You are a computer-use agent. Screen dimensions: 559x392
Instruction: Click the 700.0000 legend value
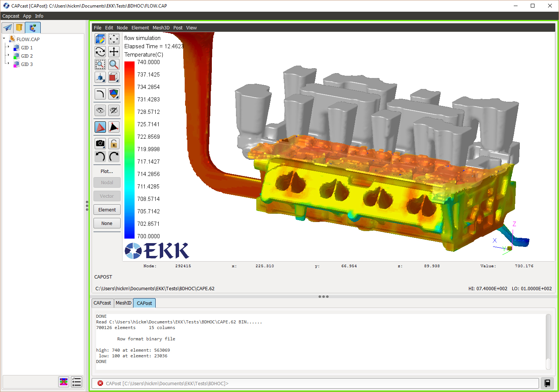[x=149, y=236]
